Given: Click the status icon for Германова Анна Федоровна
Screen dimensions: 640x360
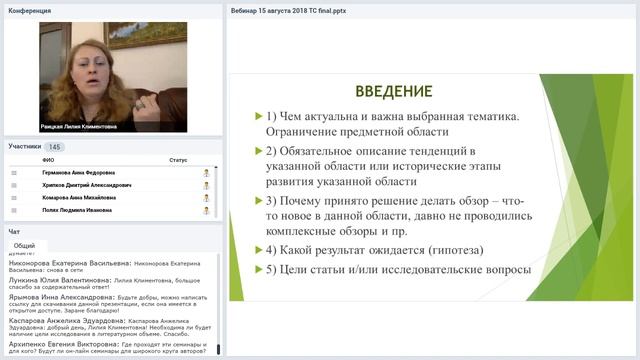Looking at the screenshot, I should tap(206, 173).
